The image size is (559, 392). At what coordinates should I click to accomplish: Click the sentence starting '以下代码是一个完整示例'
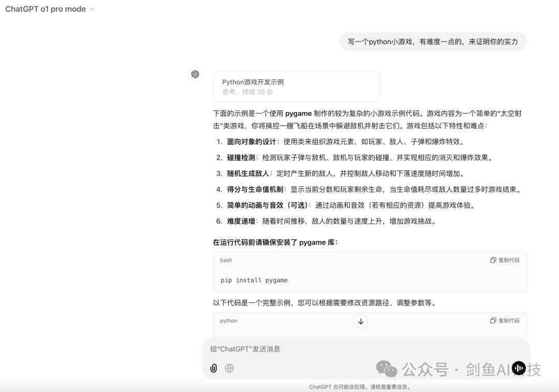click(x=325, y=303)
